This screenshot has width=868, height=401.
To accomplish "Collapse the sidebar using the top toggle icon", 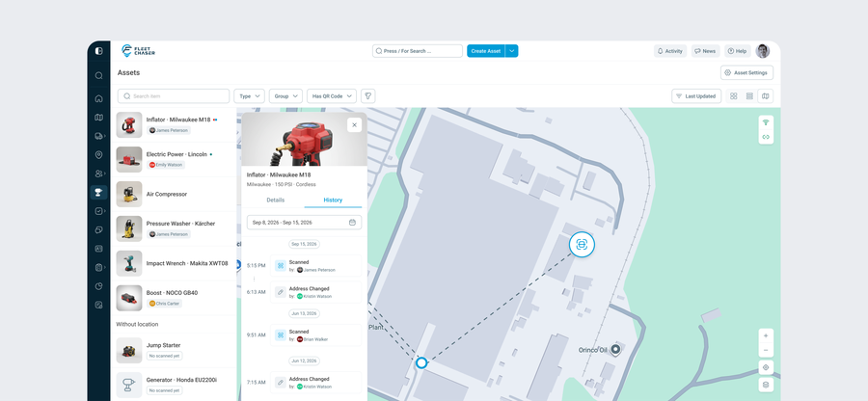I will pyautogui.click(x=98, y=51).
